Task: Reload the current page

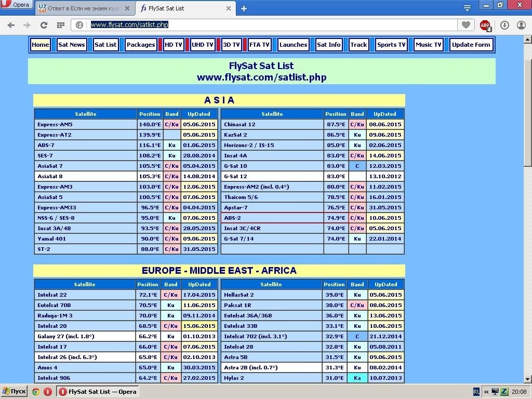Action: coord(44,25)
